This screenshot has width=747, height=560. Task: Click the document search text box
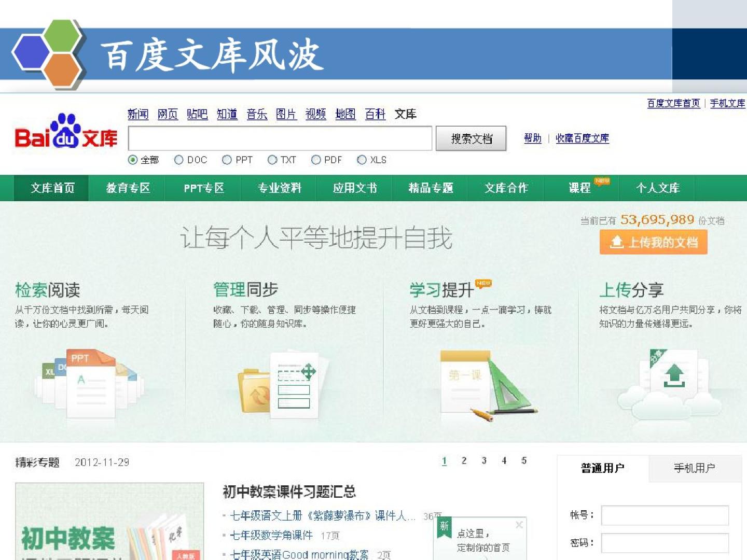(x=280, y=138)
